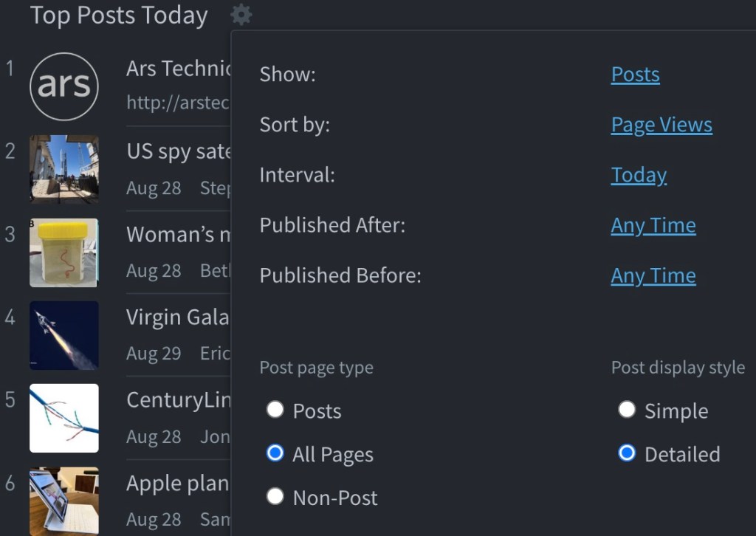756x536 pixels.
Task: Select the All Pages radio button
Action: click(x=275, y=453)
